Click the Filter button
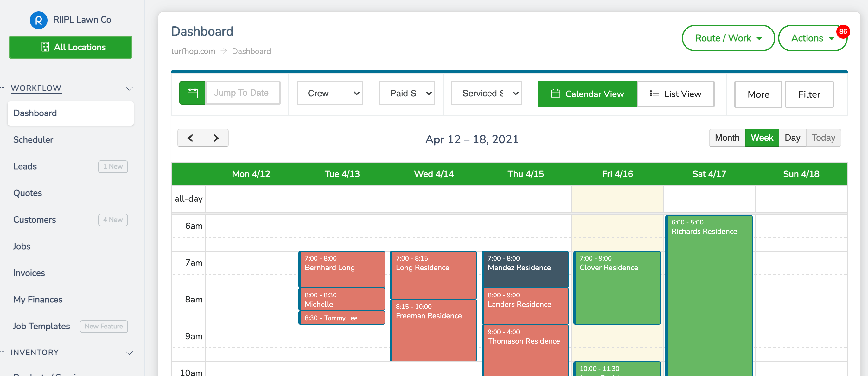 [809, 94]
